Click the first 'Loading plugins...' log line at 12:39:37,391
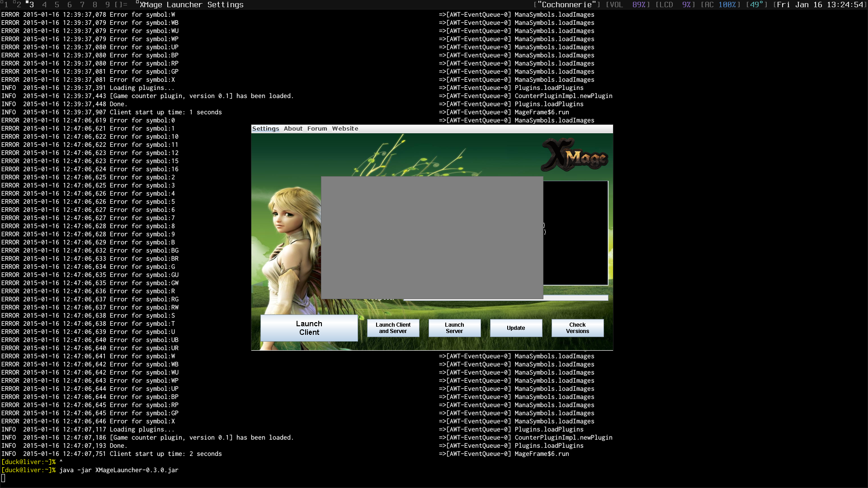The height and width of the screenshot is (488, 868). click(x=142, y=88)
